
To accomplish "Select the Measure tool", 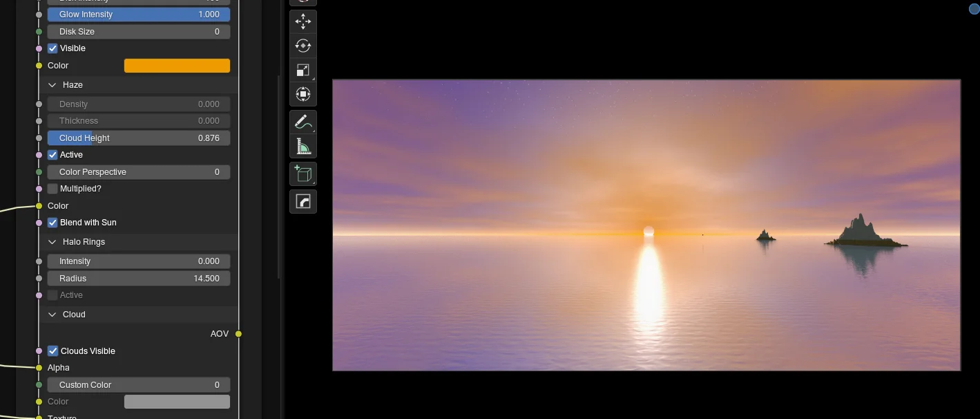I will coord(303,146).
